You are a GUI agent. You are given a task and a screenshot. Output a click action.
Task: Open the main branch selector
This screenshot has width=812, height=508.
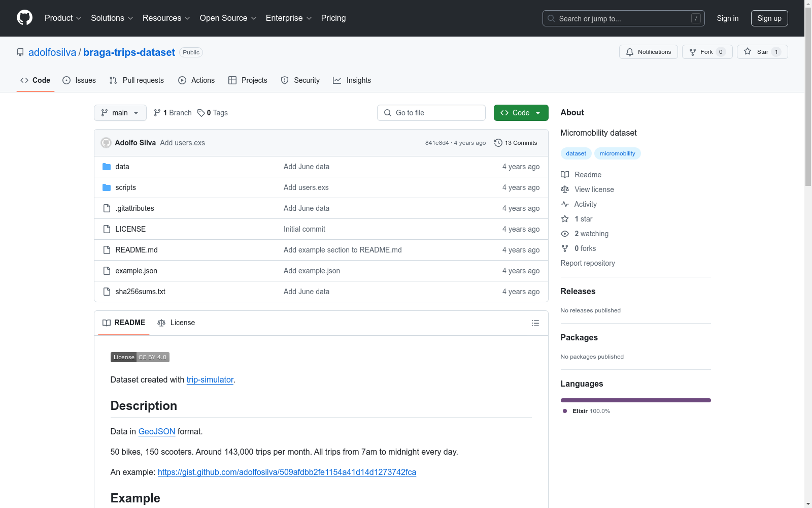120,113
